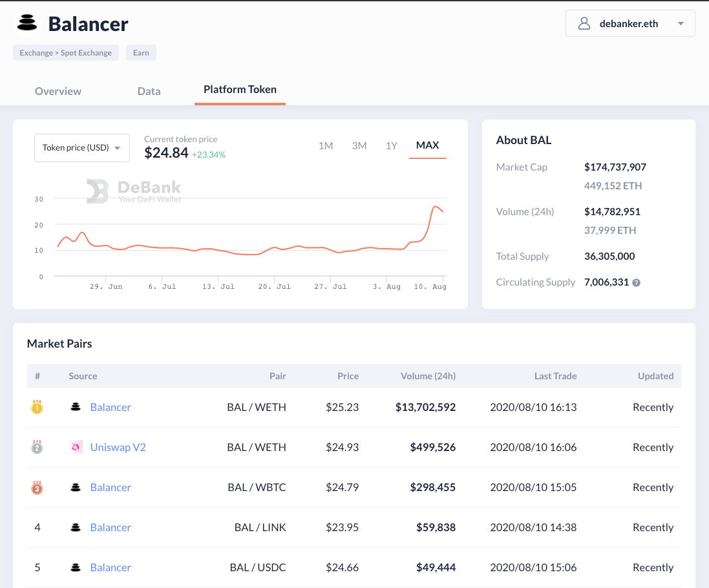This screenshot has height=588, width=709.
Task: Click the Total Supply value 36,305,000
Action: pyautogui.click(x=609, y=257)
